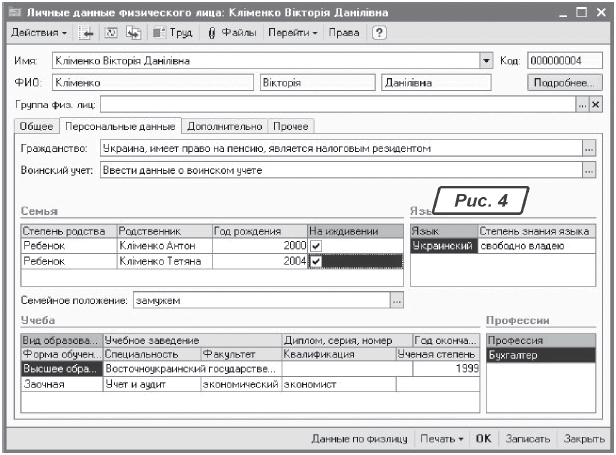Toggle dependent checkbox for Кліменко Тетяна
616x455 pixels.
(x=316, y=262)
